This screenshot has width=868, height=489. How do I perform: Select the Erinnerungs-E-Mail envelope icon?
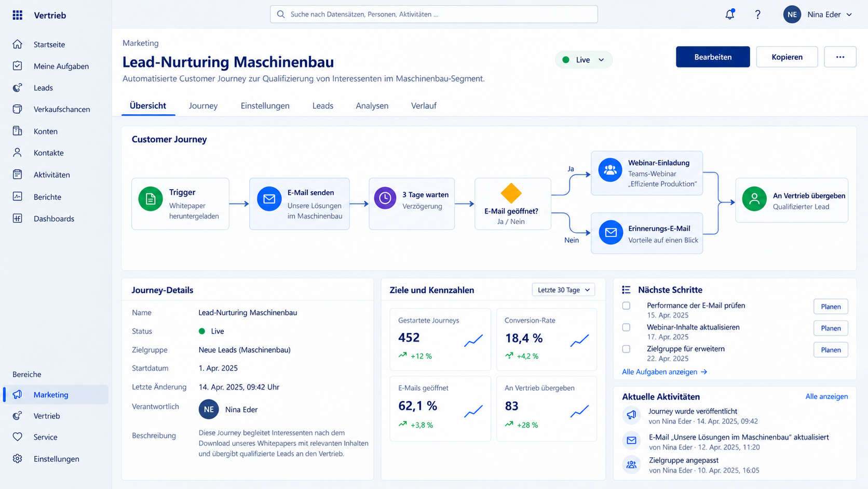tap(611, 233)
